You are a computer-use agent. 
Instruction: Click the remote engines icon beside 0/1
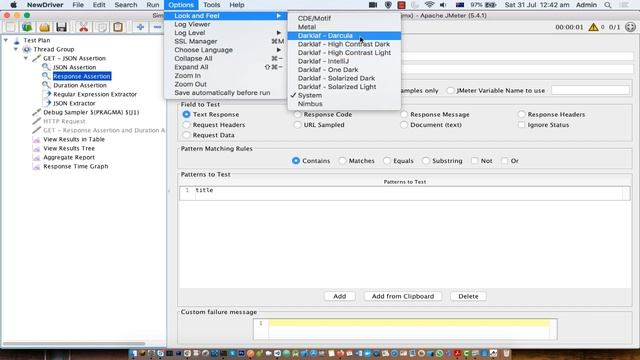(x=630, y=27)
